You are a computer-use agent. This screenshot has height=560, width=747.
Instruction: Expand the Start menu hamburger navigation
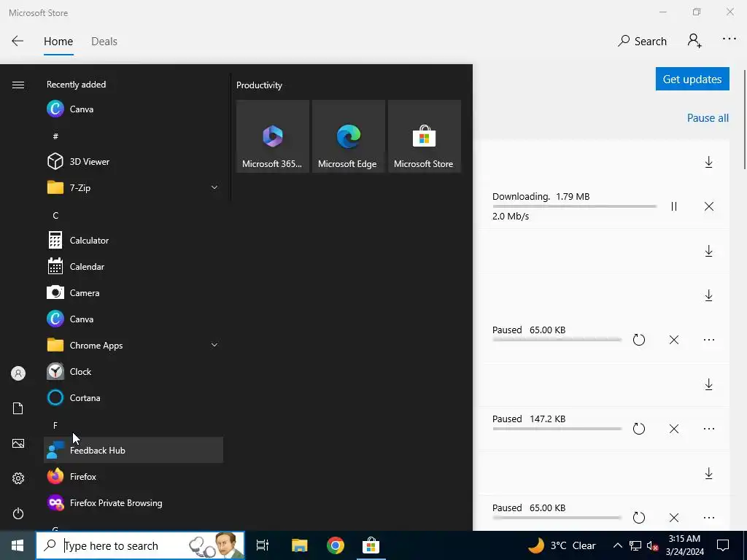(18, 85)
